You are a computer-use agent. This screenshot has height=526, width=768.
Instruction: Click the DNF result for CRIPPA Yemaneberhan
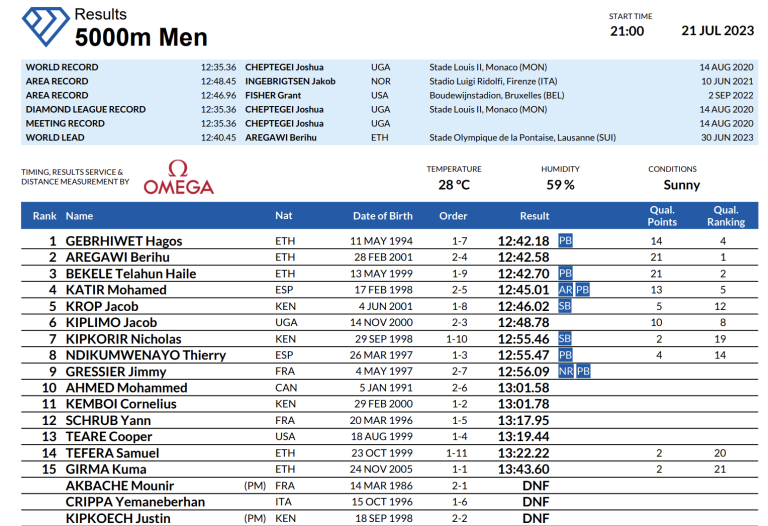(x=535, y=502)
